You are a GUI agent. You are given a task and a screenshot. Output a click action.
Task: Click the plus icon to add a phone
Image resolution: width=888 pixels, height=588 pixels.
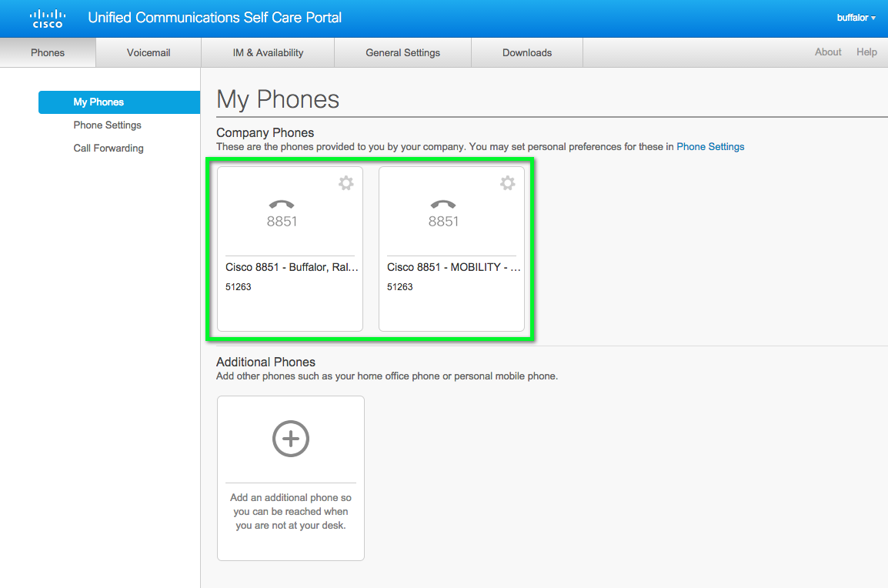pyautogui.click(x=291, y=439)
